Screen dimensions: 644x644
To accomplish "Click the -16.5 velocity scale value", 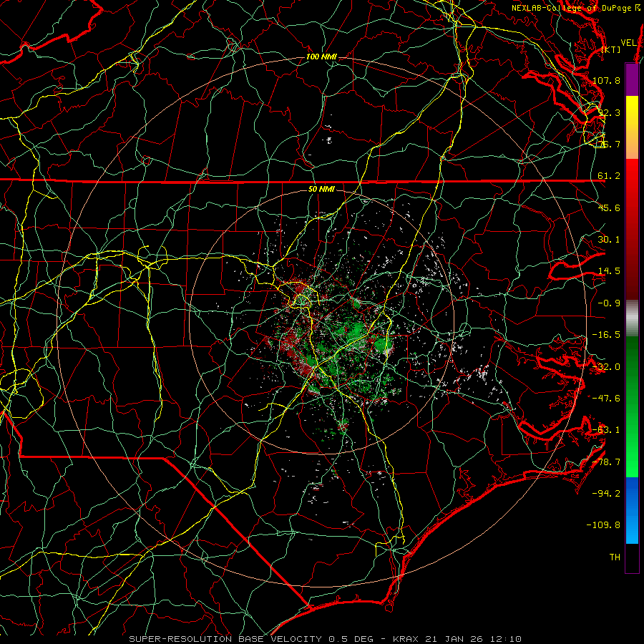I will [606, 335].
